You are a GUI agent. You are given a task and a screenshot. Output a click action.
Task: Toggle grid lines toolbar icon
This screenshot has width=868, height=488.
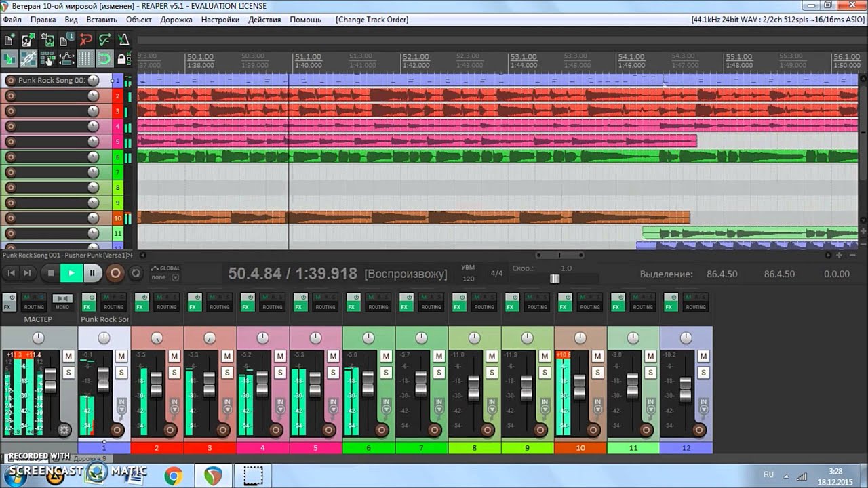[x=85, y=59]
